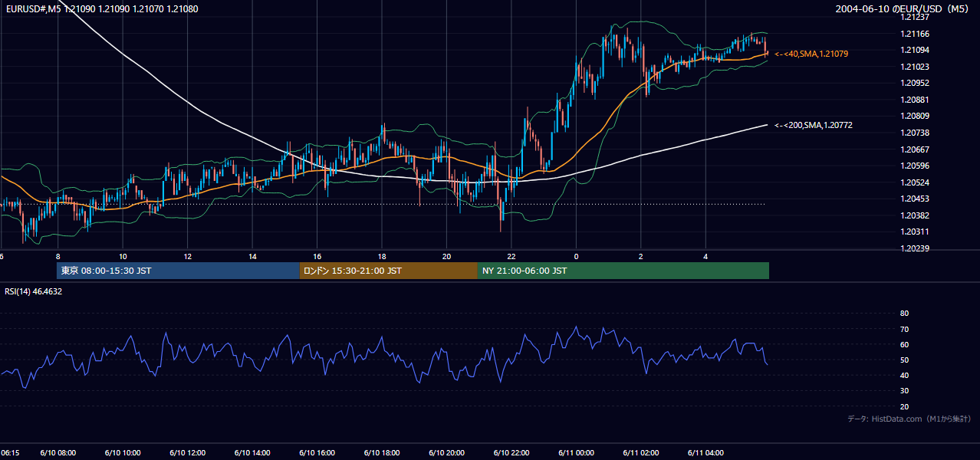Click price axis label 1.20311
This screenshot has height=460, width=980.
(x=914, y=232)
